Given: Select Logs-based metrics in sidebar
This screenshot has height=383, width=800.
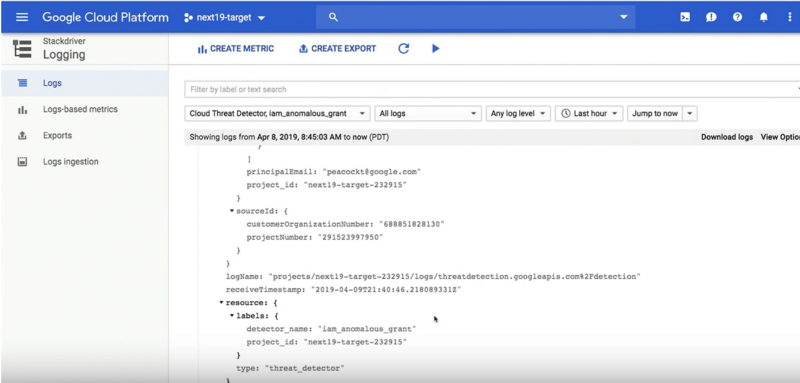Looking at the screenshot, I should pos(80,109).
